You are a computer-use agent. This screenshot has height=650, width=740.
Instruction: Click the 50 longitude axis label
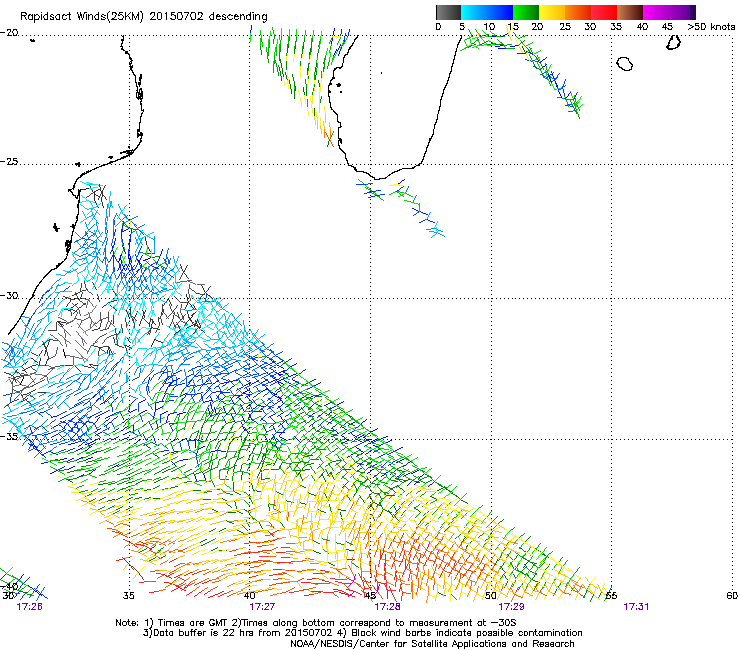point(491,596)
